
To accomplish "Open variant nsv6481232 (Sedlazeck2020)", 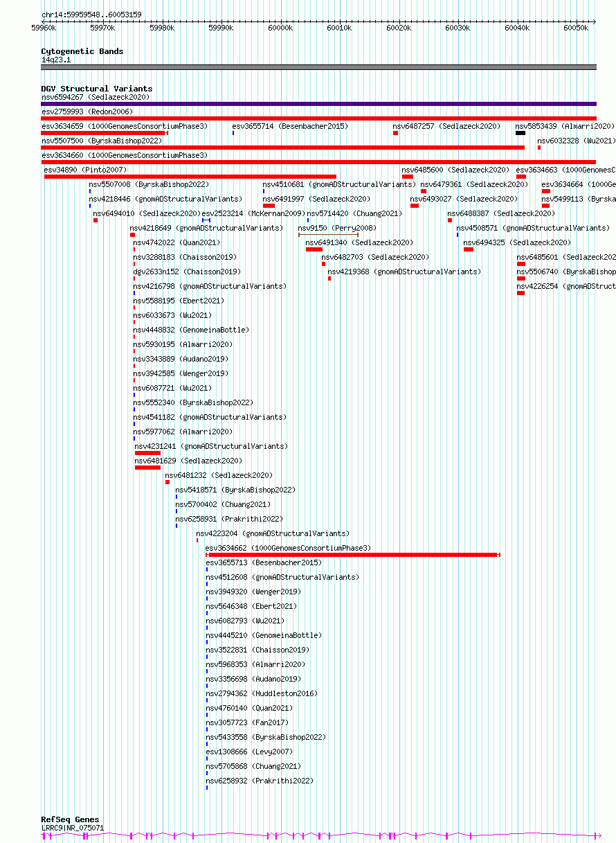I will [x=219, y=475].
